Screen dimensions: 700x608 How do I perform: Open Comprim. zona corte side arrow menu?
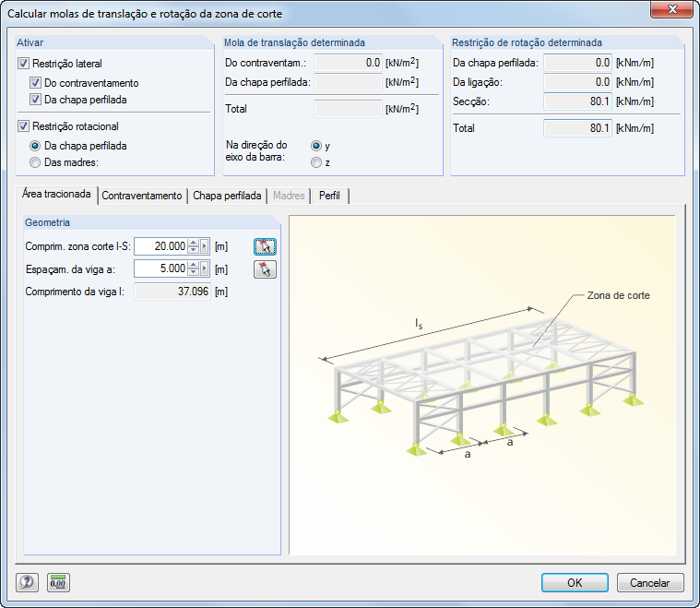204,246
